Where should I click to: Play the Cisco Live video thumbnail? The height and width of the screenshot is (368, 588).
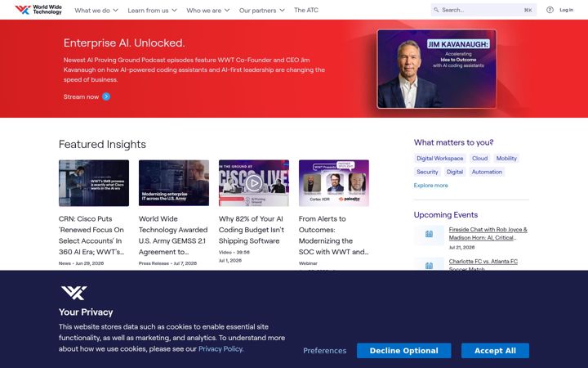pos(254,183)
